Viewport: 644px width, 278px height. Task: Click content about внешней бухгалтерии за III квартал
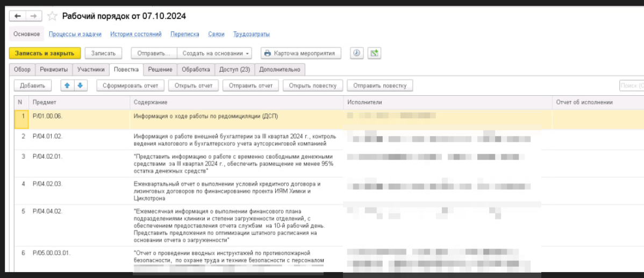point(235,140)
